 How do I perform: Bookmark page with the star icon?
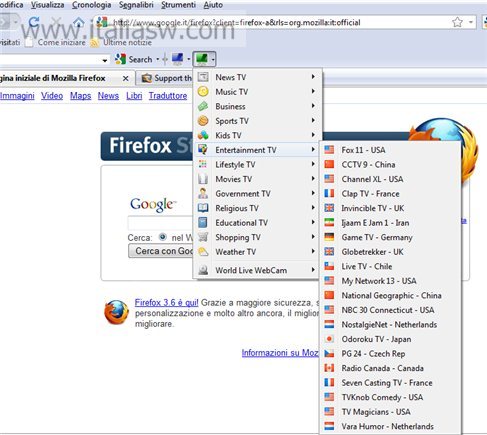457,23
